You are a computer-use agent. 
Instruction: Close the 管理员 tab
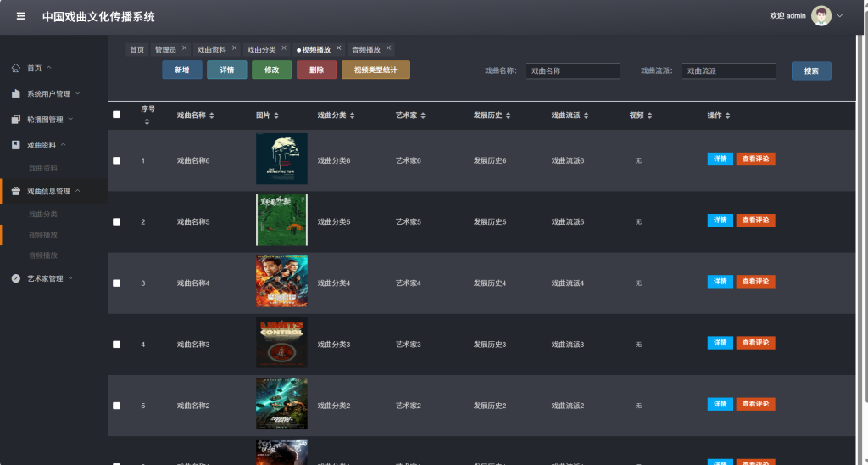184,48
